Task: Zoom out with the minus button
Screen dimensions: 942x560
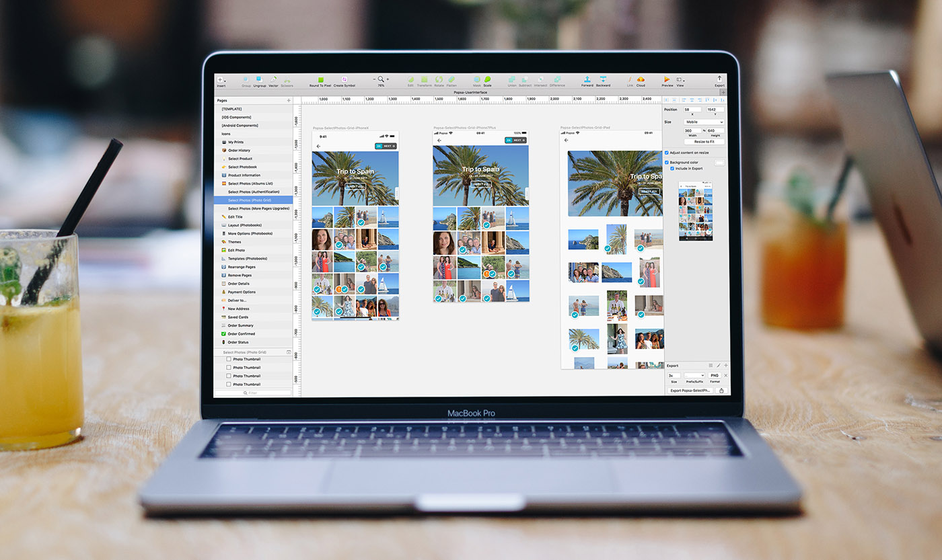Action: pos(374,79)
